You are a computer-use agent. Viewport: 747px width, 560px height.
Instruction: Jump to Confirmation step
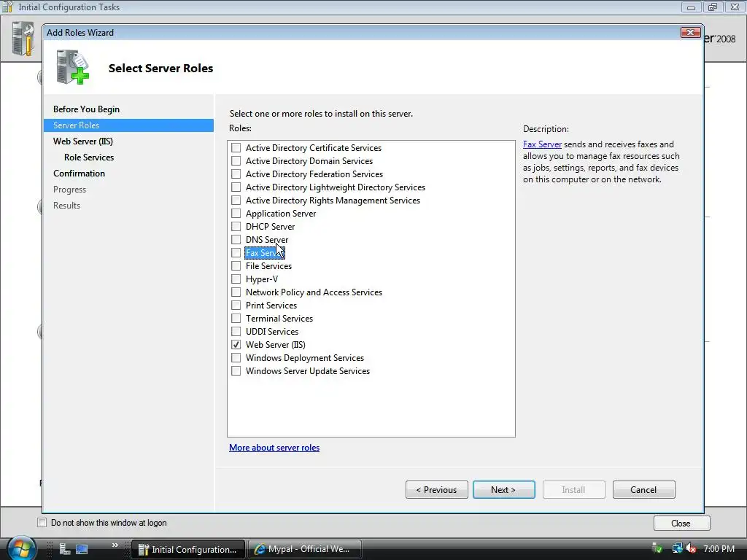pos(79,174)
